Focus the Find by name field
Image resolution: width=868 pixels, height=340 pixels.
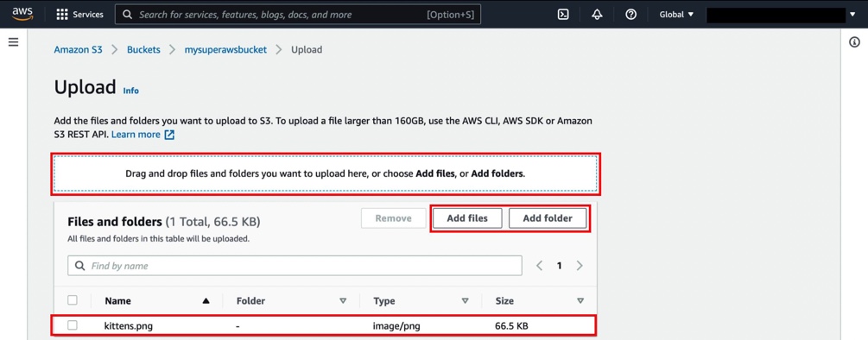[x=295, y=266]
